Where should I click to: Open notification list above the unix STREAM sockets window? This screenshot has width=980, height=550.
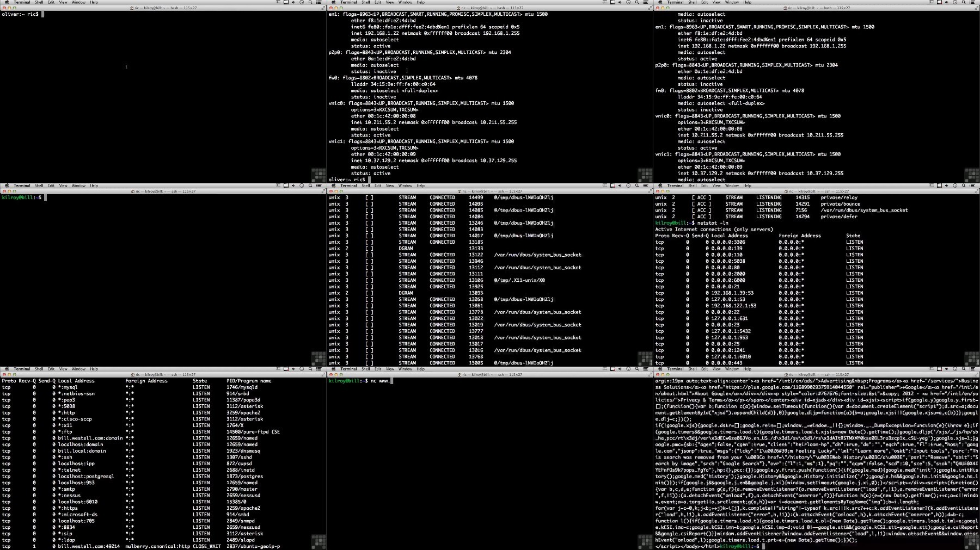click(x=646, y=186)
